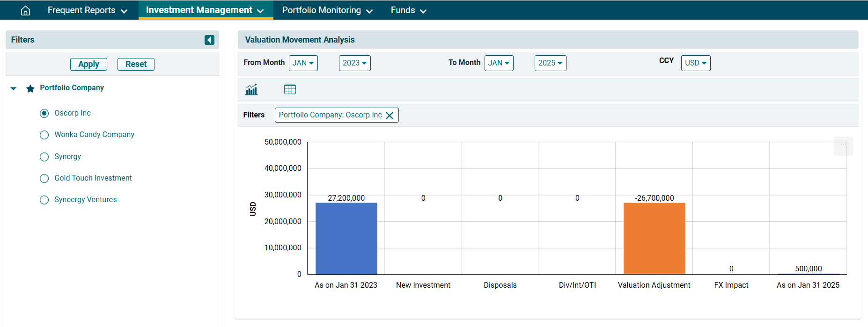Choose the Gold Touch Investment radio button
The image size is (868, 327).
point(44,178)
